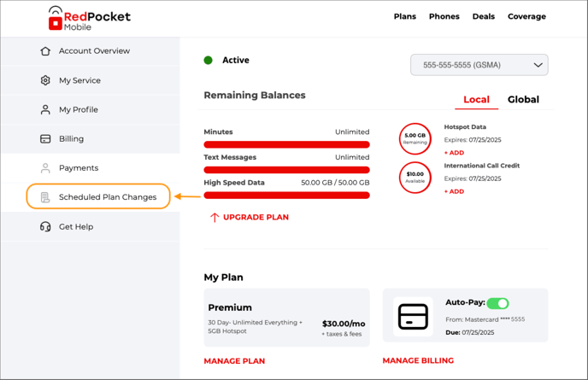Click the Hotspot Data label

point(465,127)
